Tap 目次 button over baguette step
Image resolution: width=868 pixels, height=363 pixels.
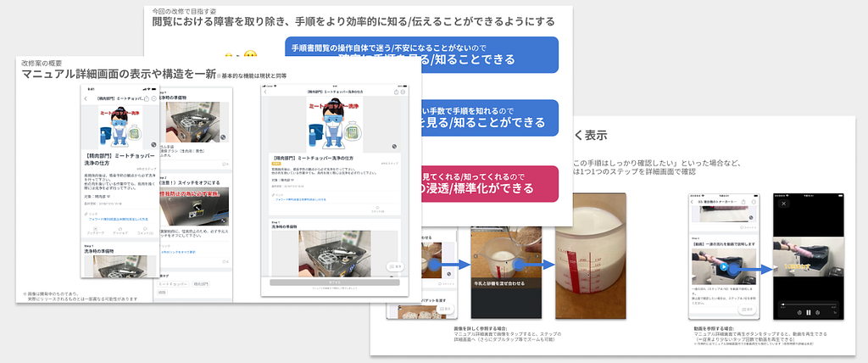pos(446,309)
